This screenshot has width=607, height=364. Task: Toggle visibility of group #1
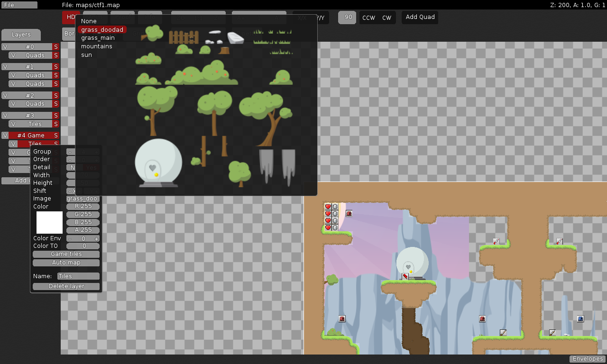[5, 67]
